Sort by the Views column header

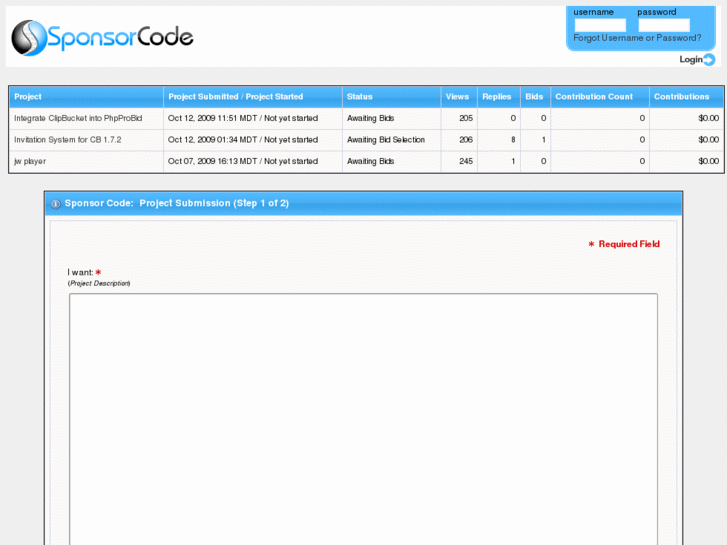457,96
